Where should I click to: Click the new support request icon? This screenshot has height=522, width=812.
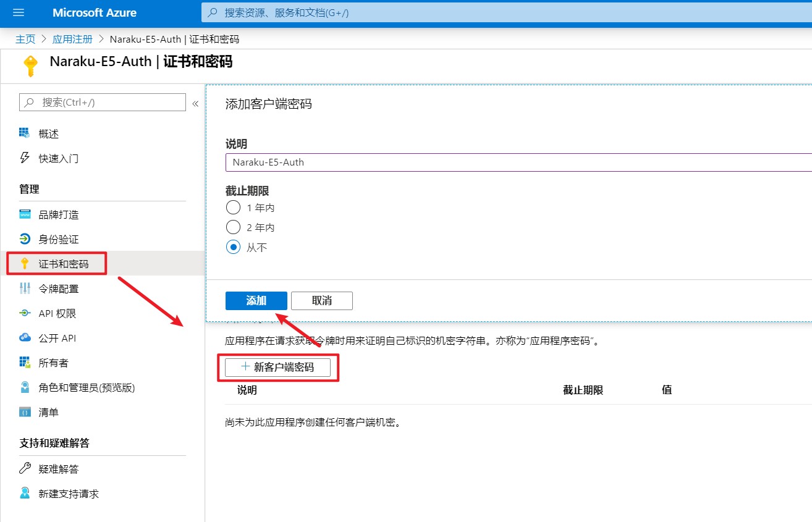coord(25,493)
